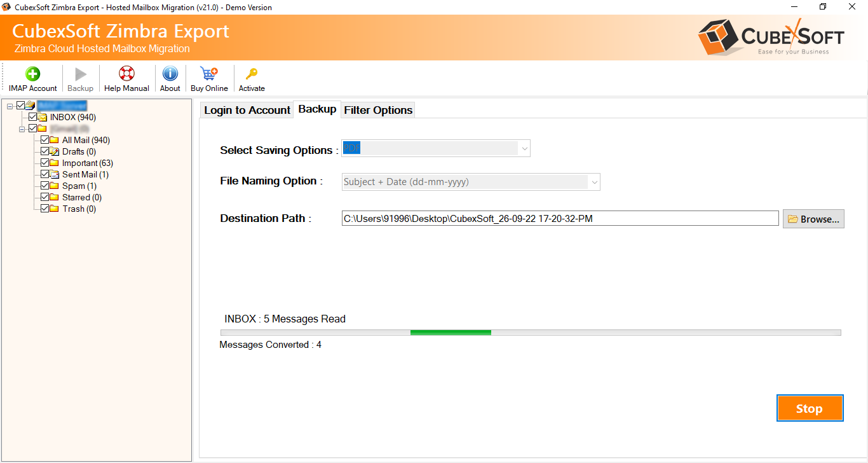Uncheck the Spam (1) checkbox
This screenshot has height=463, width=868.
click(45, 186)
